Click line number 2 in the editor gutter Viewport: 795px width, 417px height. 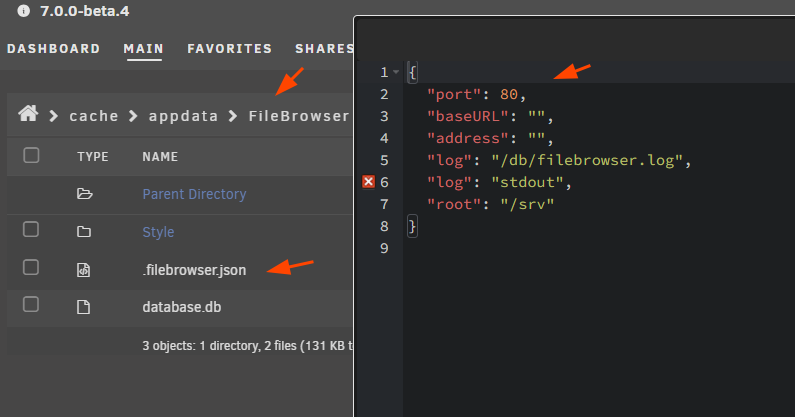pyautogui.click(x=384, y=94)
